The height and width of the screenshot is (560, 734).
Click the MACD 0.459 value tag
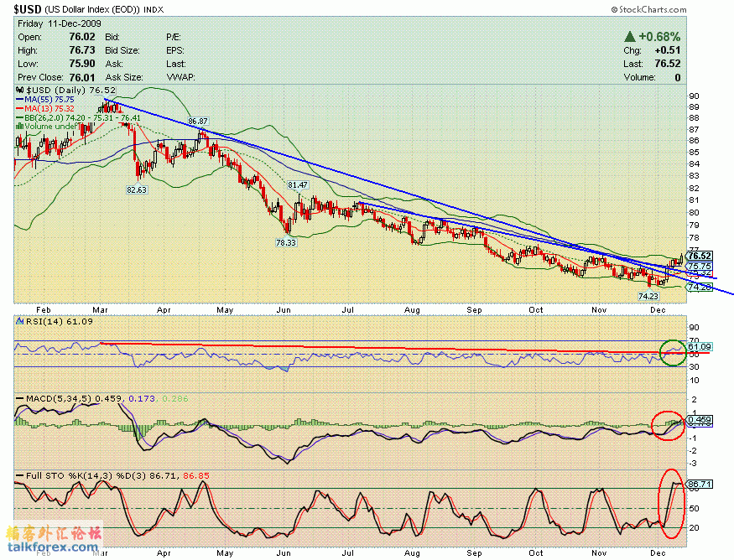[700, 420]
